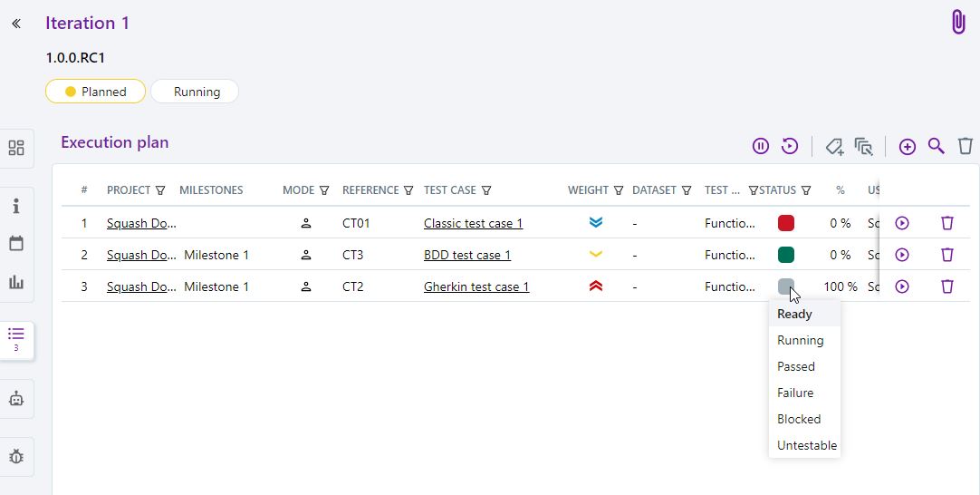Open the statistics chart icon in sidebar
Viewport: 980px width, 495px height.
(x=16, y=282)
